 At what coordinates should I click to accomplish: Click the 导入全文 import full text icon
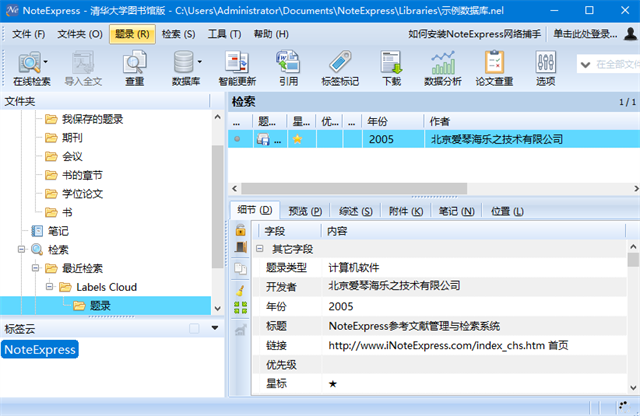[83, 69]
